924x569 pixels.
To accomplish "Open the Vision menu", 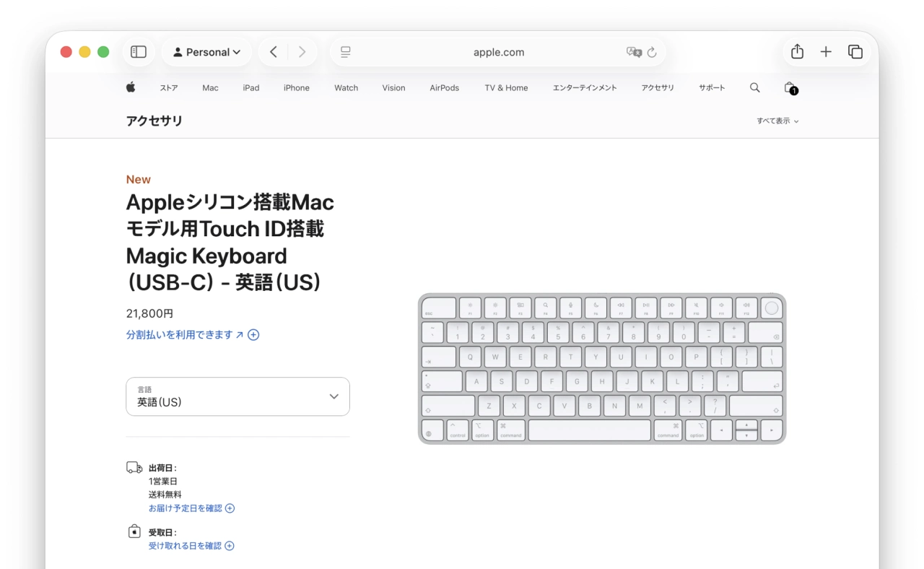I will point(394,88).
